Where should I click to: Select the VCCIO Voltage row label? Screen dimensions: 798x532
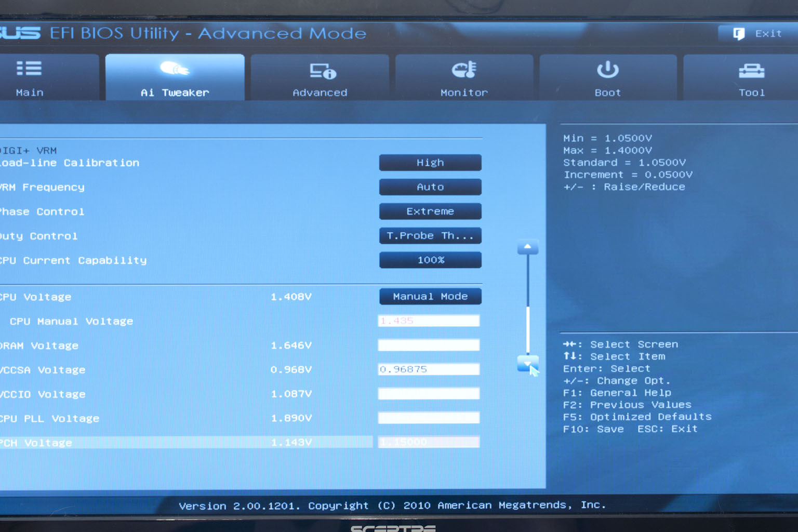pyautogui.click(x=43, y=394)
